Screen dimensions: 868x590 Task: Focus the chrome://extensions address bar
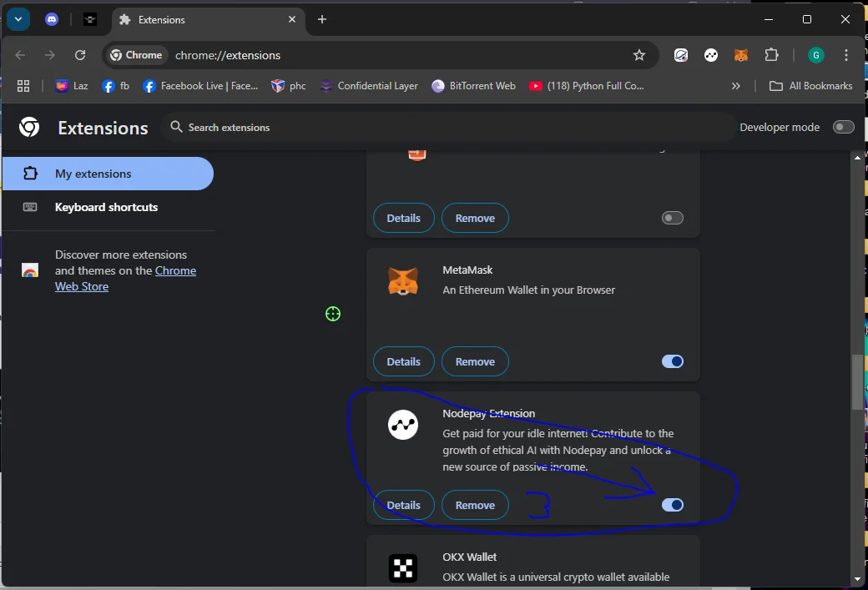[x=228, y=55]
